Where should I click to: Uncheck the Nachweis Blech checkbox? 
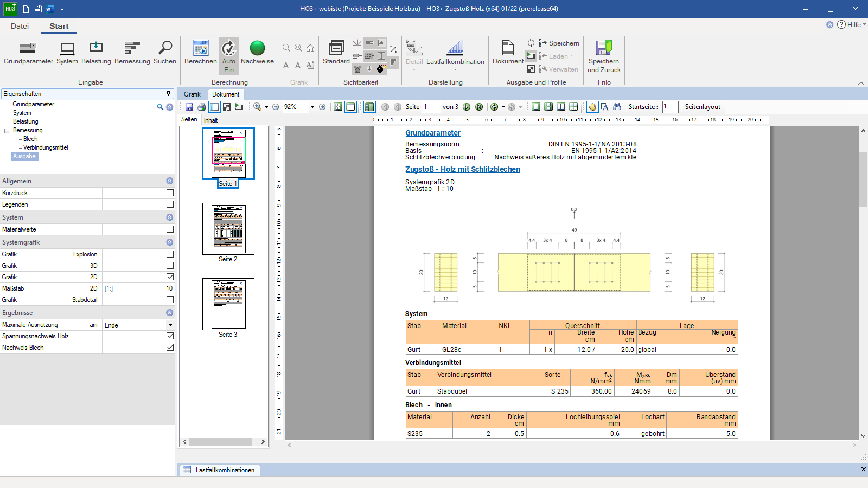pos(170,348)
